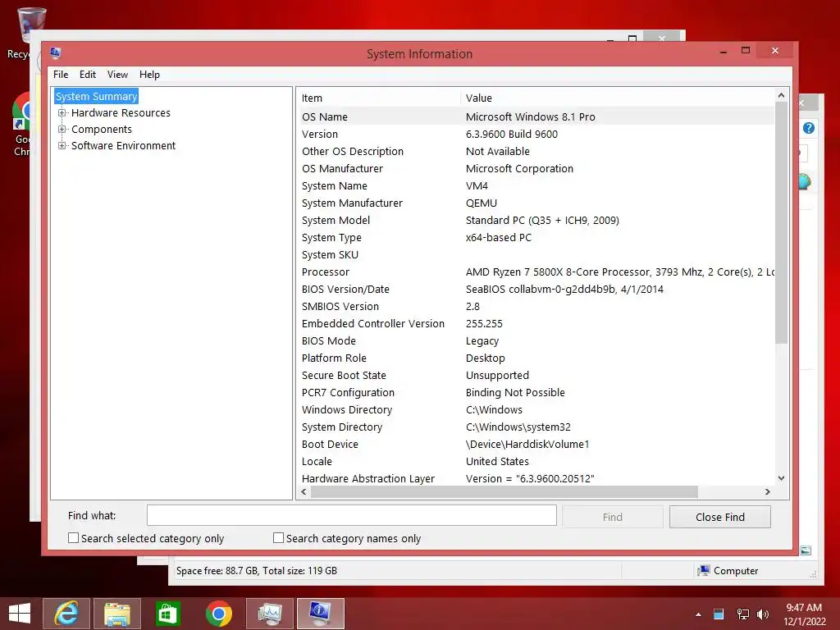Open the File menu
The width and height of the screenshot is (840, 630).
click(61, 75)
